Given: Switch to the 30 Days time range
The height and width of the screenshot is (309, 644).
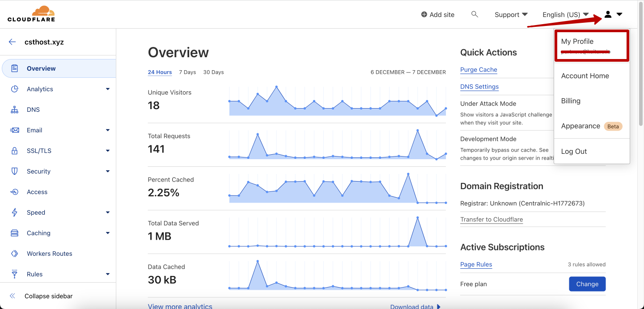Looking at the screenshot, I should (x=213, y=72).
